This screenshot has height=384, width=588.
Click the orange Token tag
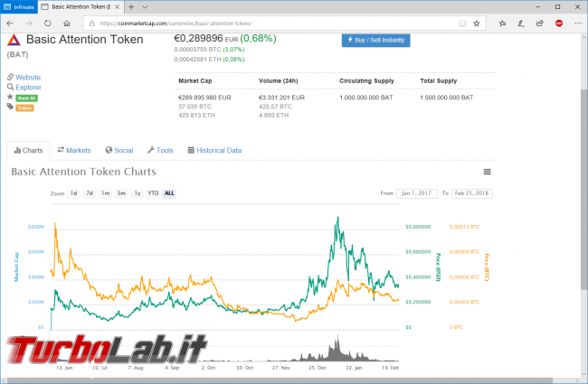(24, 108)
